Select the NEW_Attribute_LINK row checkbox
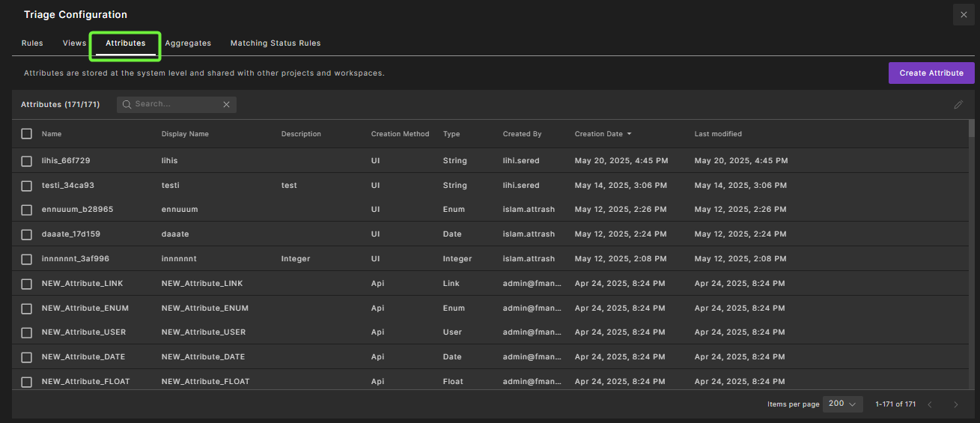 click(27, 284)
